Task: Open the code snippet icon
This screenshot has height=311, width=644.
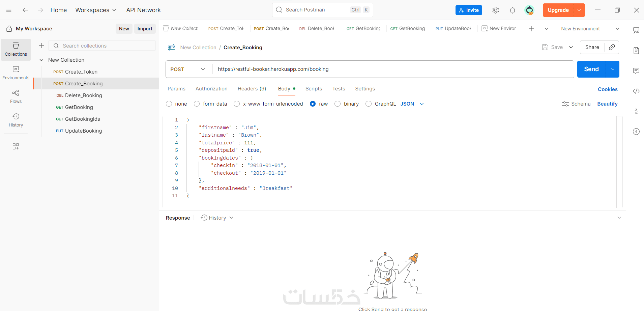Action: tap(636, 91)
